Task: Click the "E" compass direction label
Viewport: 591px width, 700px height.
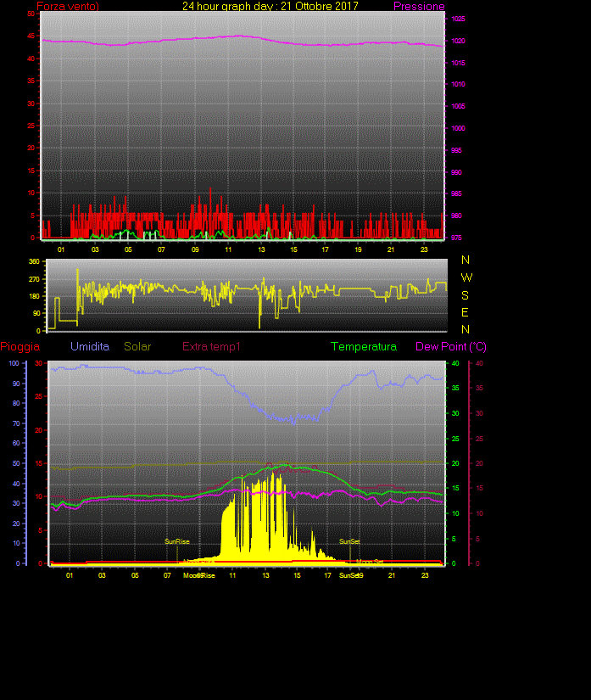Action: 465,312
